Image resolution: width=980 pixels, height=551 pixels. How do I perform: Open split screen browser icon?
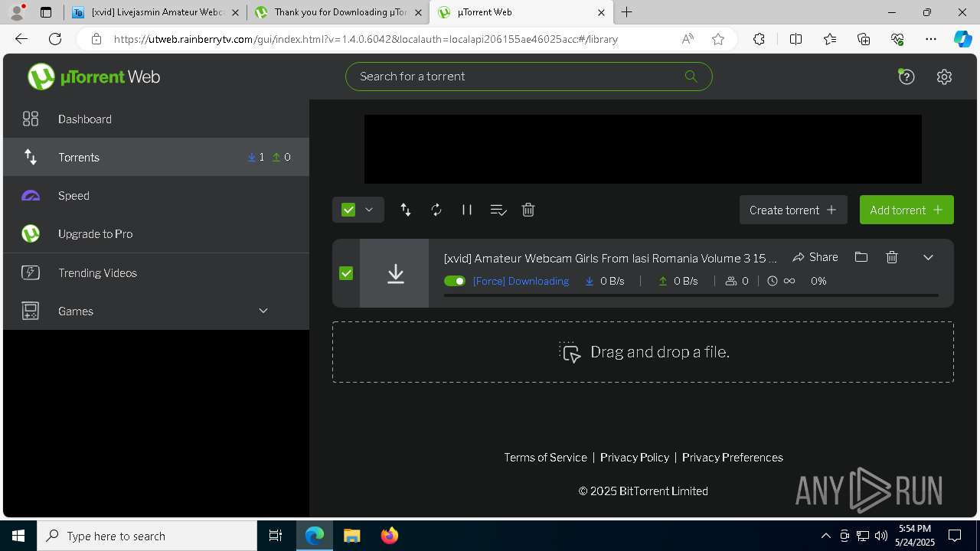click(795, 39)
